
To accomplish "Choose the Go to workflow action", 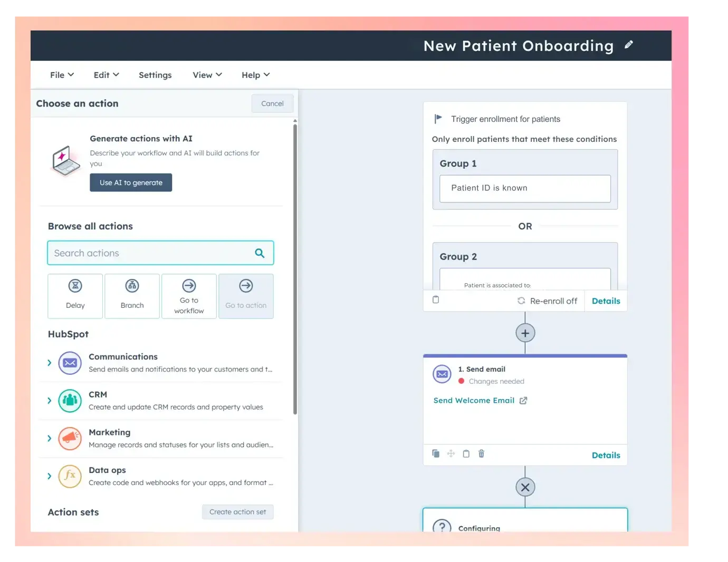I will click(189, 296).
